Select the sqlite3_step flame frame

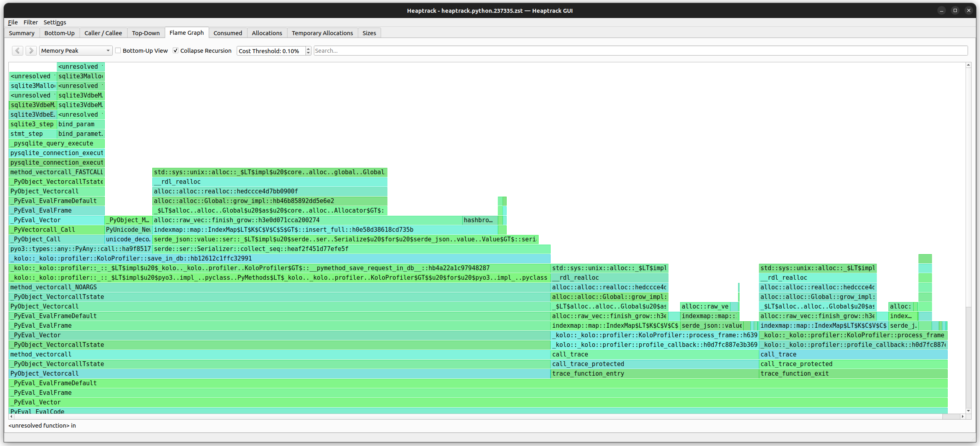point(33,124)
